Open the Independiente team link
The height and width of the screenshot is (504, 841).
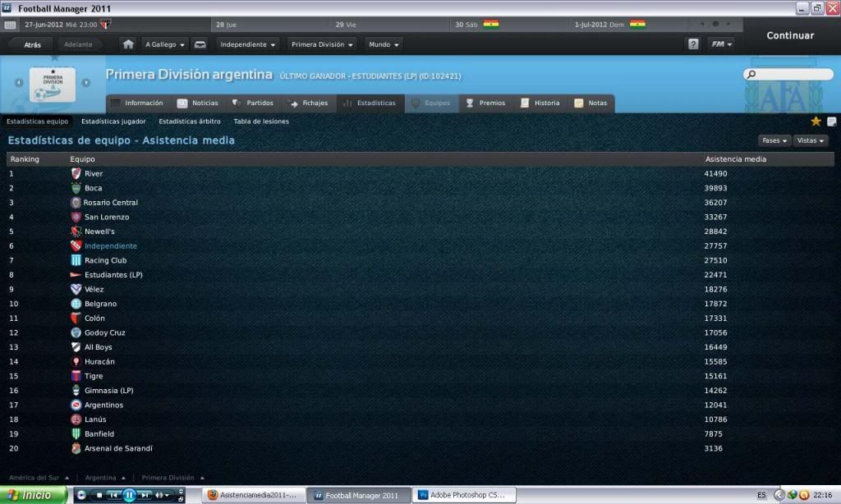pos(111,246)
